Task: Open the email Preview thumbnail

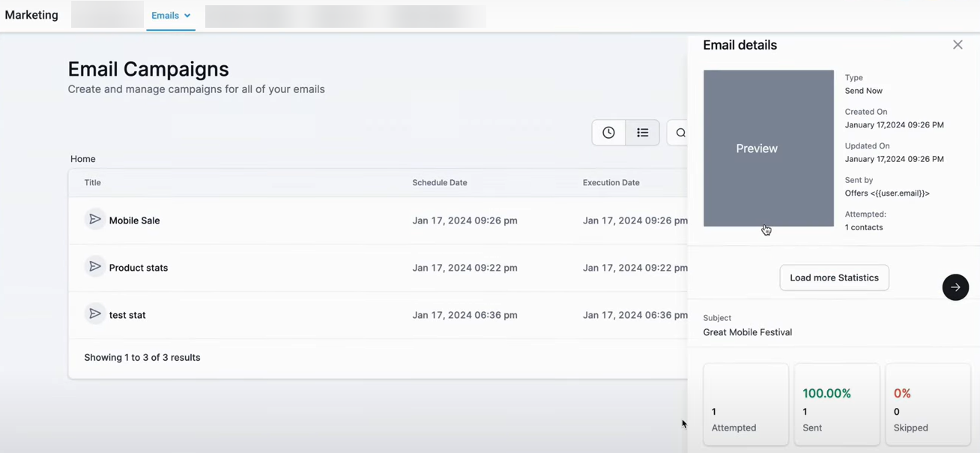Action: click(769, 148)
